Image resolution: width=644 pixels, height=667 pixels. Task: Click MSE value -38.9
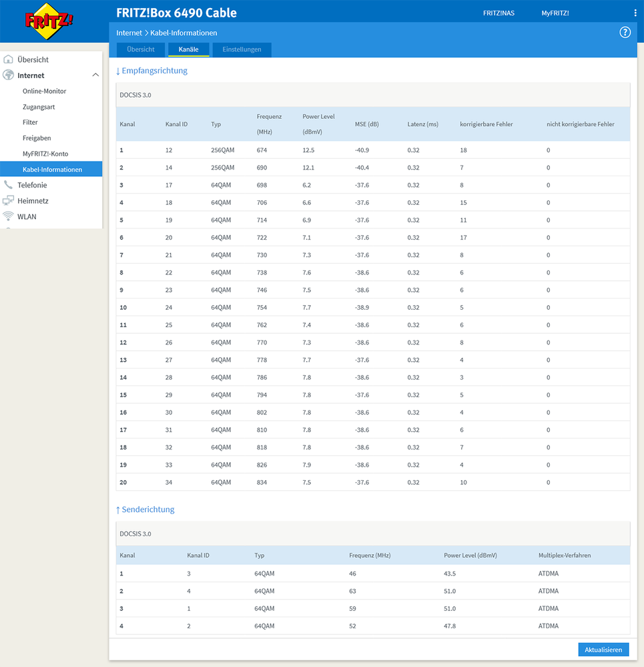click(362, 308)
